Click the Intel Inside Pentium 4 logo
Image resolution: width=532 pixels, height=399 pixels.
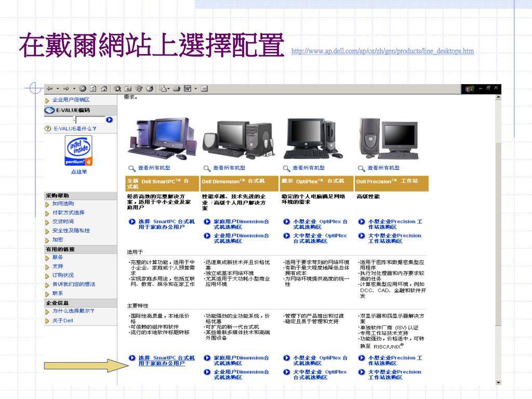pos(78,151)
